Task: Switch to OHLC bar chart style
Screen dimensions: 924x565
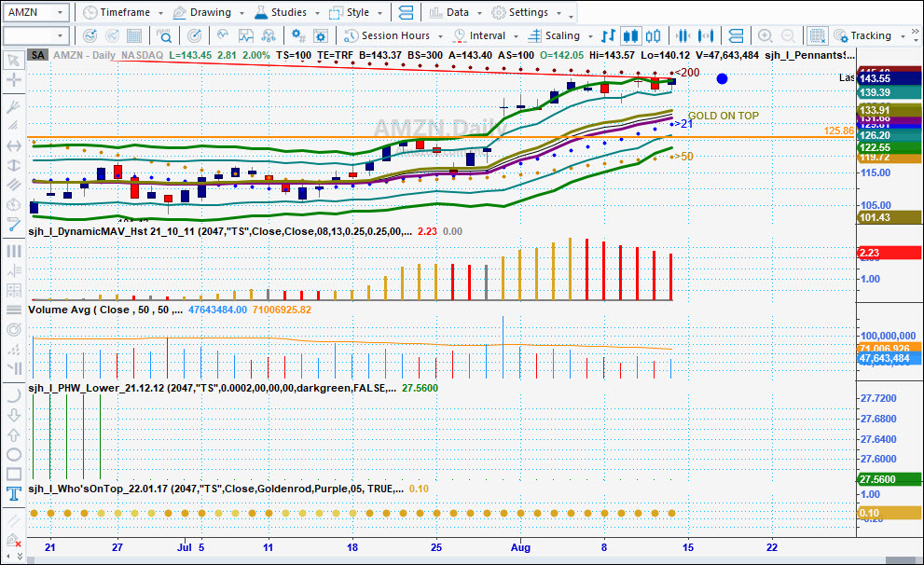Action: pos(608,36)
